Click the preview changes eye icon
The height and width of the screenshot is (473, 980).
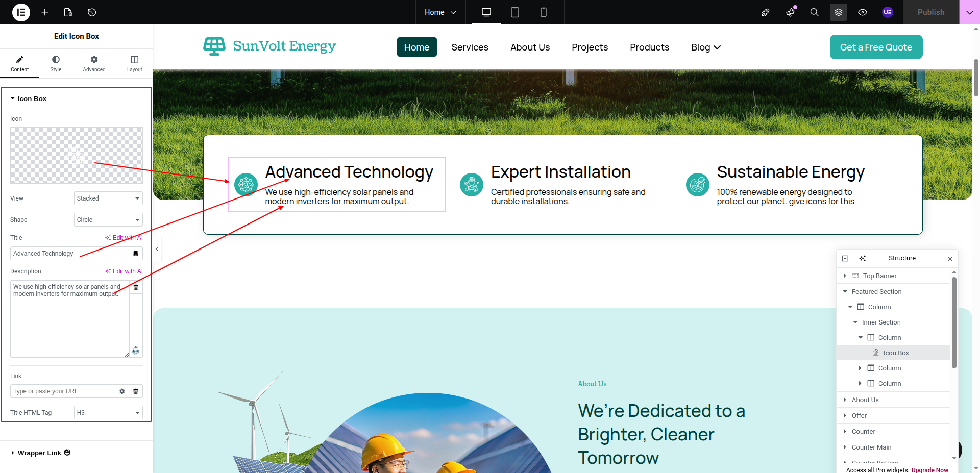point(863,12)
